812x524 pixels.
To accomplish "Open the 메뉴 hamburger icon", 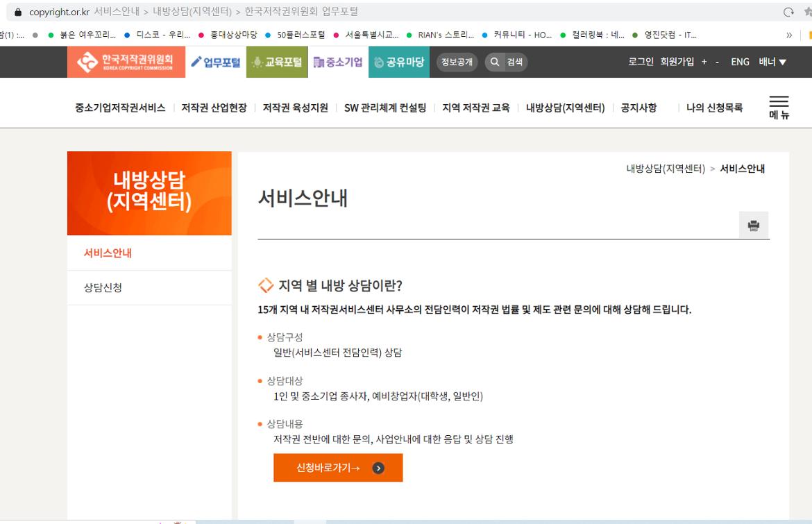I will tap(779, 102).
